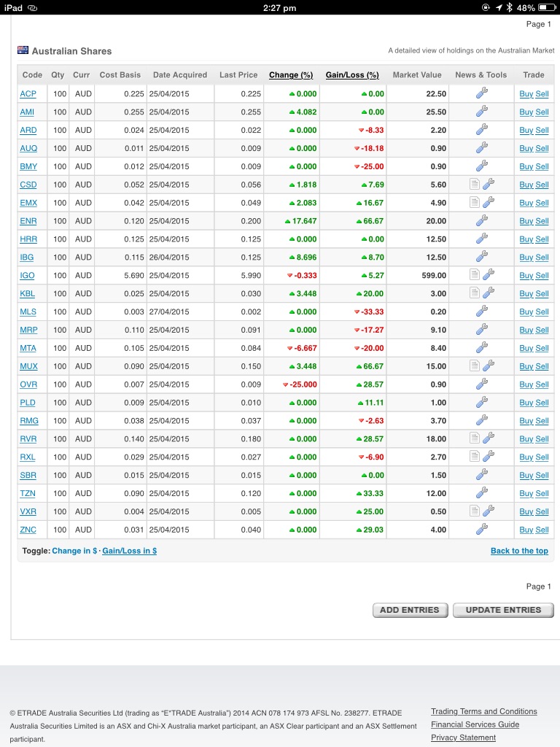Buy more RMG shares
Viewport: 560px width, 747px height.
(526, 421)
